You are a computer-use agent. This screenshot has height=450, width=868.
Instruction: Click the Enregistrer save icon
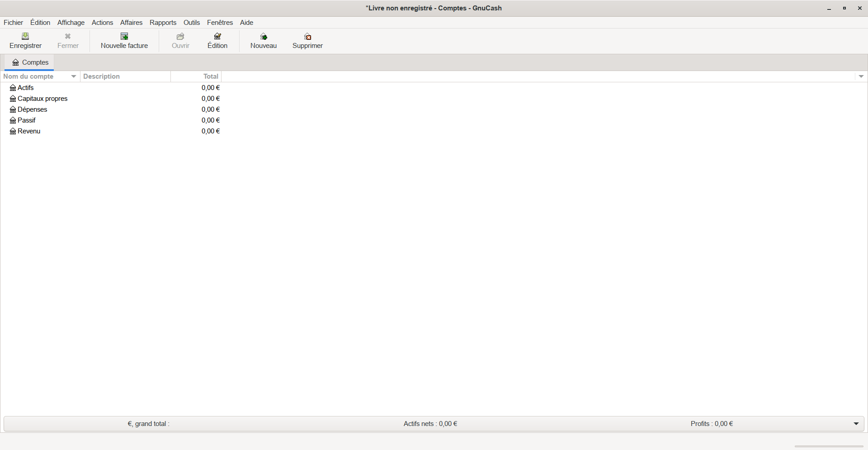25,37
